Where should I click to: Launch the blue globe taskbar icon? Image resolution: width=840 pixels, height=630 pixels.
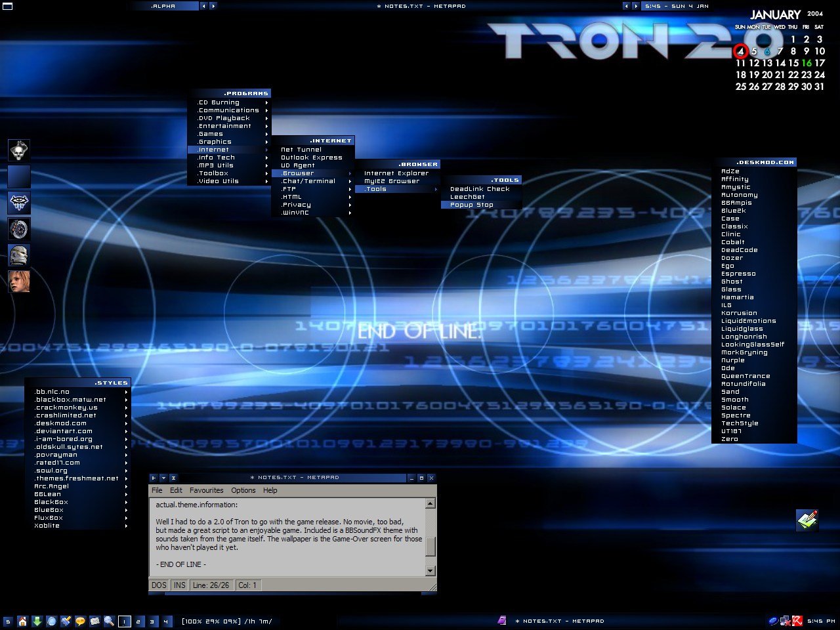[x=51, y=621]
